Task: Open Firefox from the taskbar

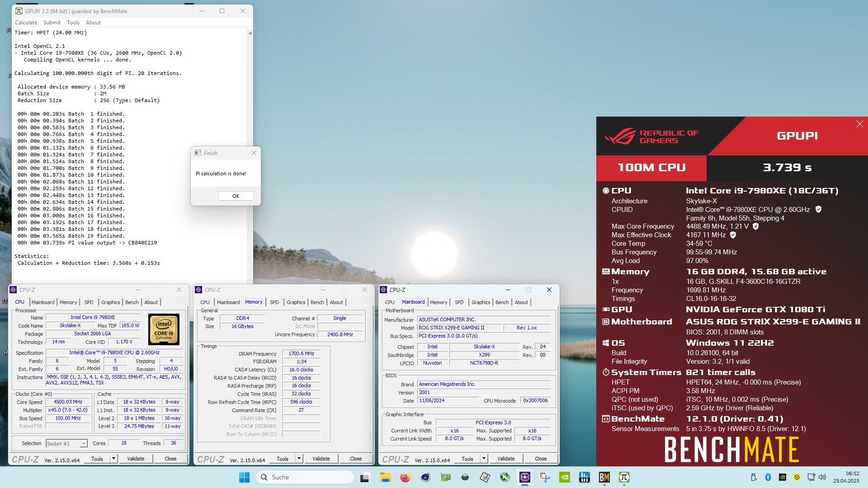Action: click(405, 477)
